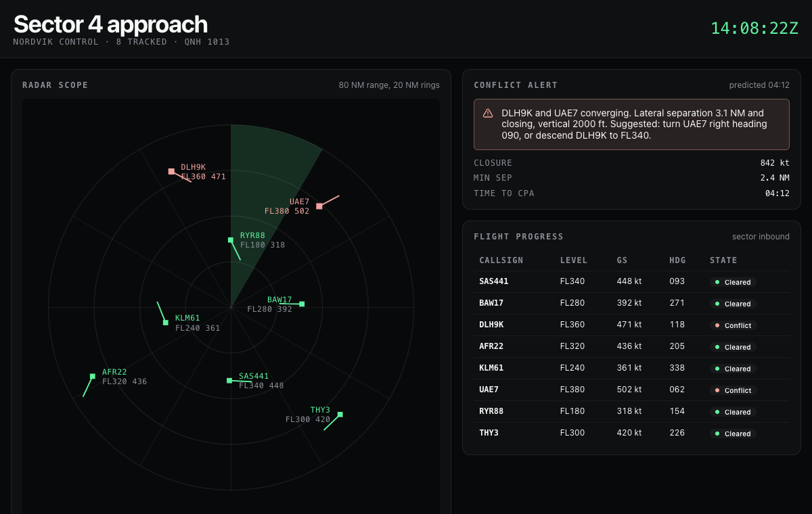Click the Cleared status badge for RYR88
This screenshot has width=812, height=514.
pyautogui.click(x=733, y=412)
